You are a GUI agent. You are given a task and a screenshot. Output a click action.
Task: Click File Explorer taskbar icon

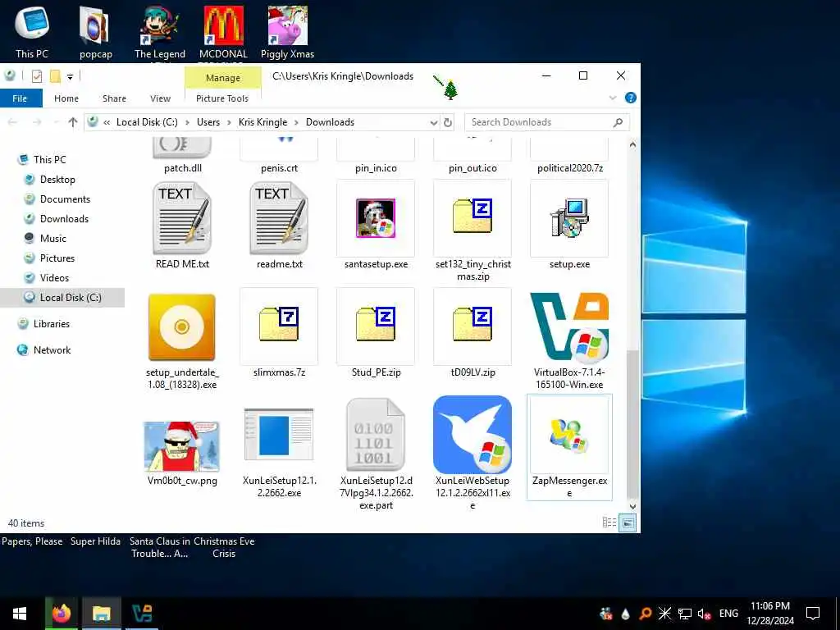101,614
